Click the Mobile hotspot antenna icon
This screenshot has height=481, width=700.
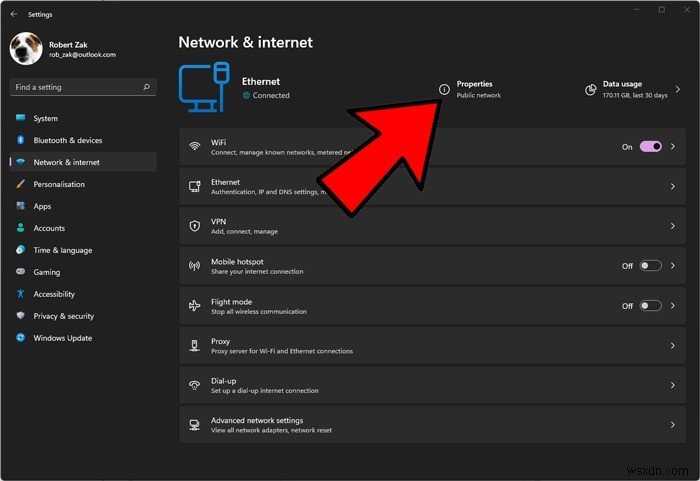click(x=195, y=266)
